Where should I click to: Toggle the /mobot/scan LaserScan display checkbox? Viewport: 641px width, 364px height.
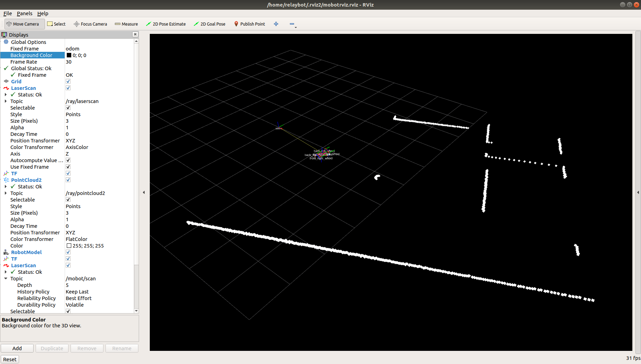68,265
